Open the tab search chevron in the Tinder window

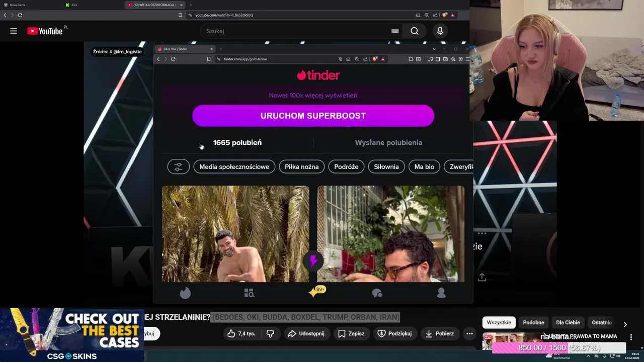(434, 49)
